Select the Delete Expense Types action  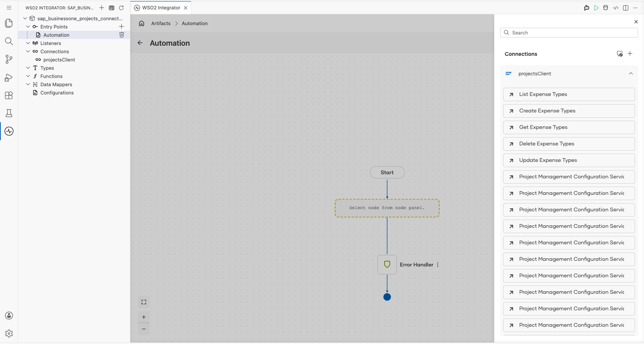tap(569, 144)
